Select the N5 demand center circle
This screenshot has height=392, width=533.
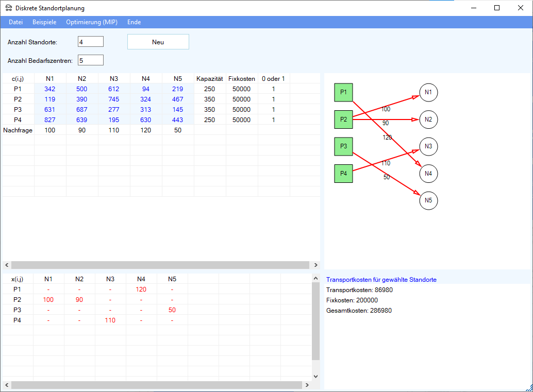[x=428, y=200]
